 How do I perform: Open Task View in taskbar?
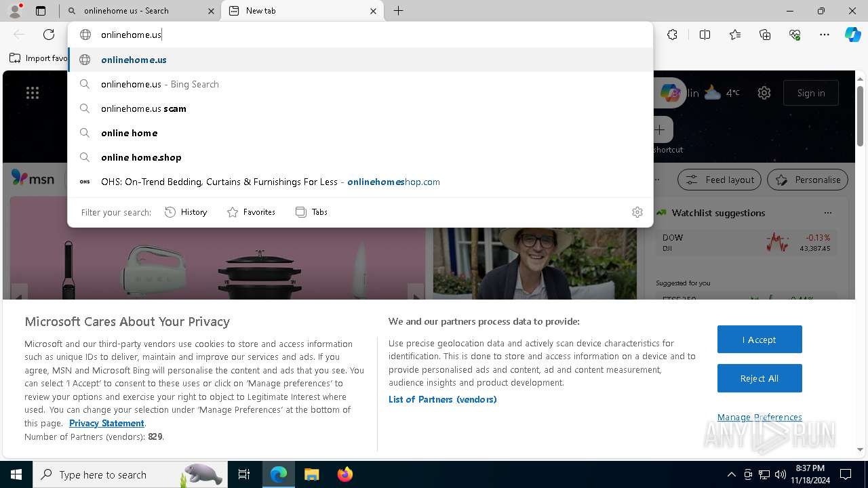[244, 474]
